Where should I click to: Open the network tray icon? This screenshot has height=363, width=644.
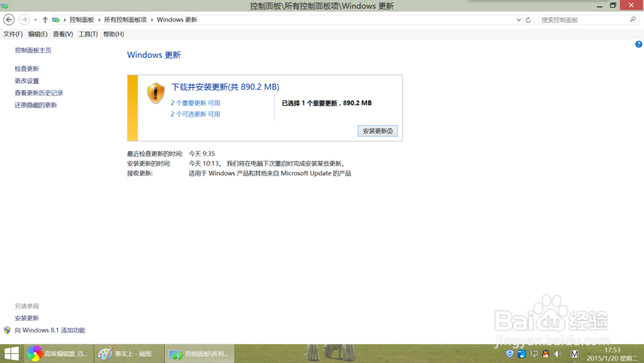[x=534, y=354]
